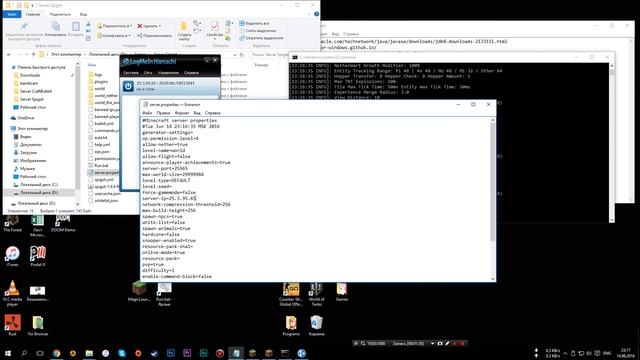Open Skype from the taskbar
The image size is (640, 360).
122,353
